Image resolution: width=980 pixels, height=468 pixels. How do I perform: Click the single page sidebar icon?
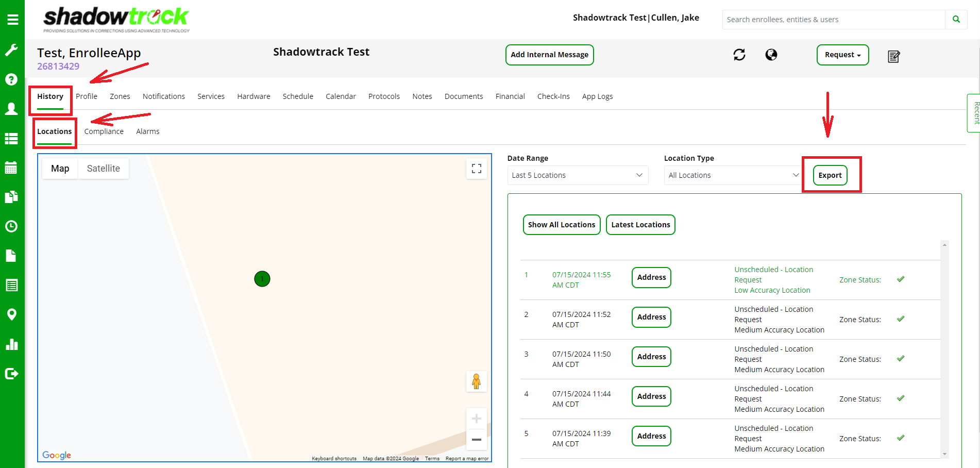tap(11, 256)
